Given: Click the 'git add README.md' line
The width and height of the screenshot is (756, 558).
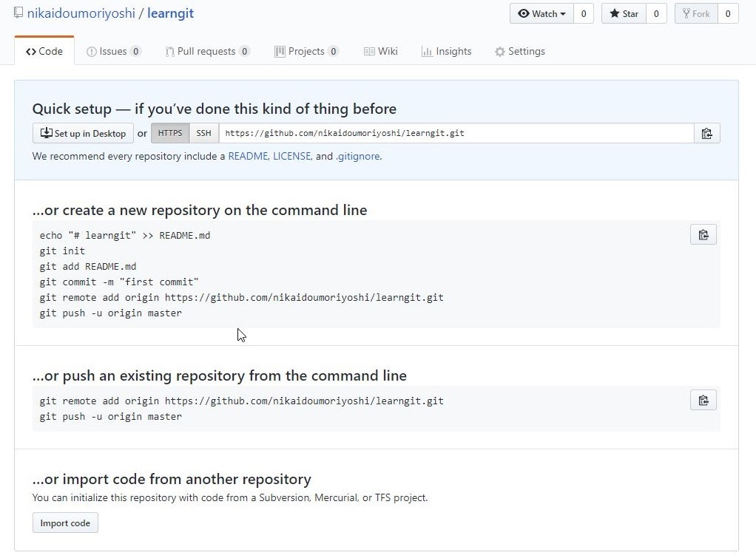Looking at the screenshot, I should tap(88, 267).
